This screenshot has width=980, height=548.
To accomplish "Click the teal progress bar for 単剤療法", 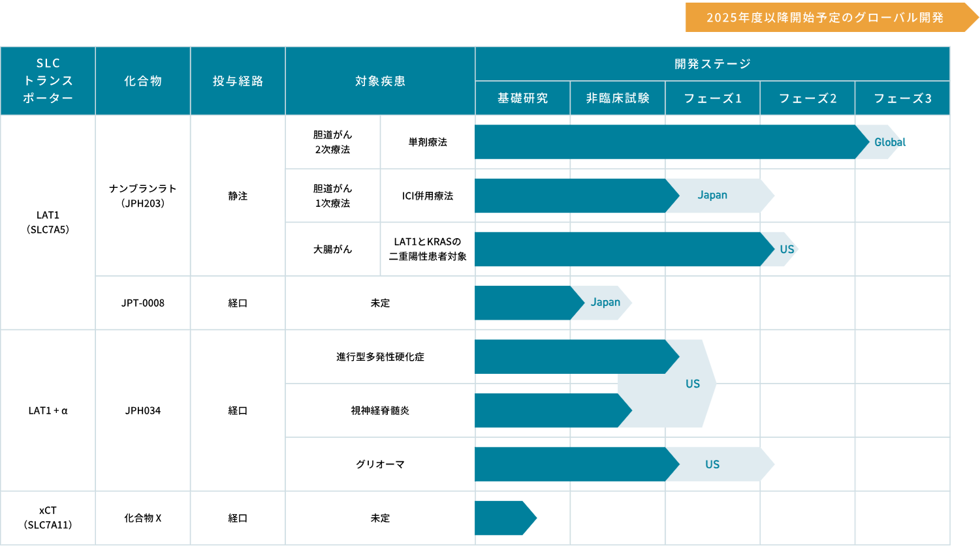I will 672,142.
